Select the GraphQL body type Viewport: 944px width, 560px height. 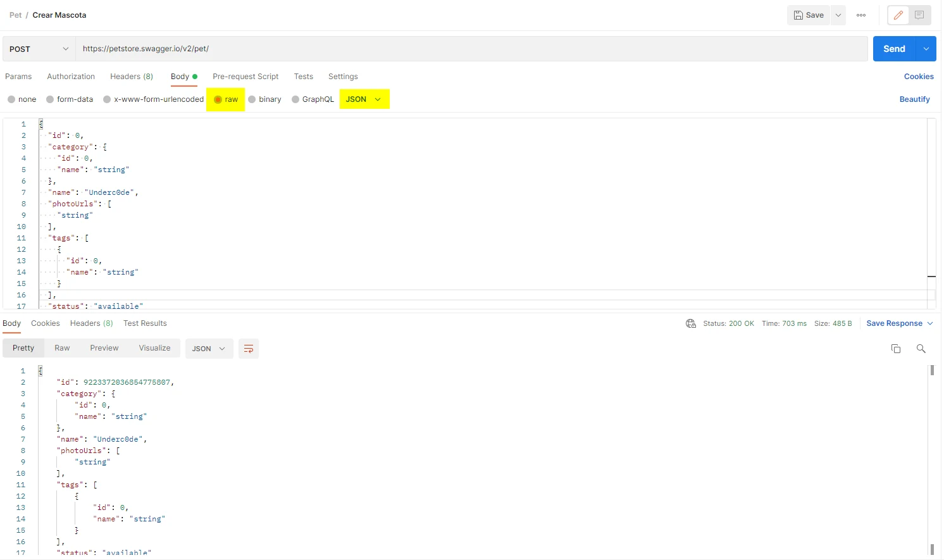coord(313,99)
